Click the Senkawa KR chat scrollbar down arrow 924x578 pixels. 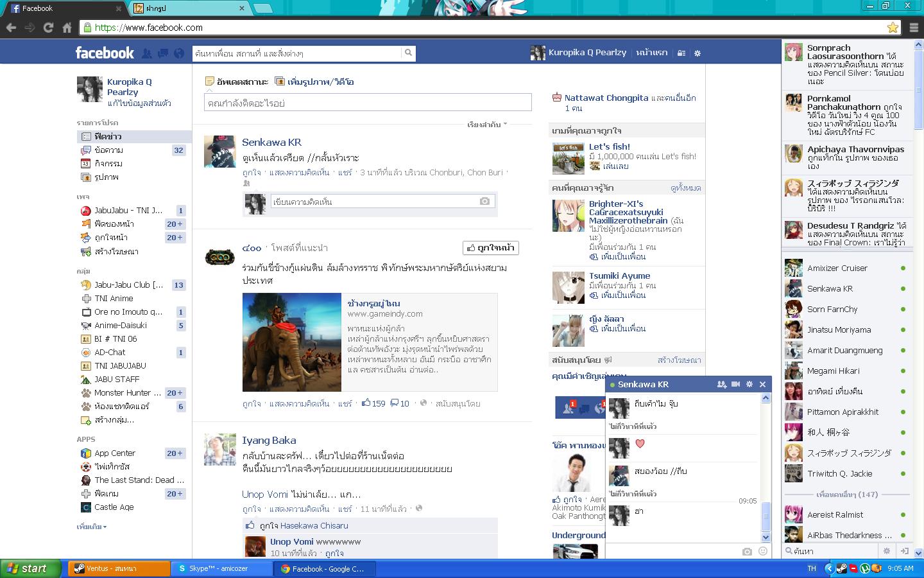(766, 537)
